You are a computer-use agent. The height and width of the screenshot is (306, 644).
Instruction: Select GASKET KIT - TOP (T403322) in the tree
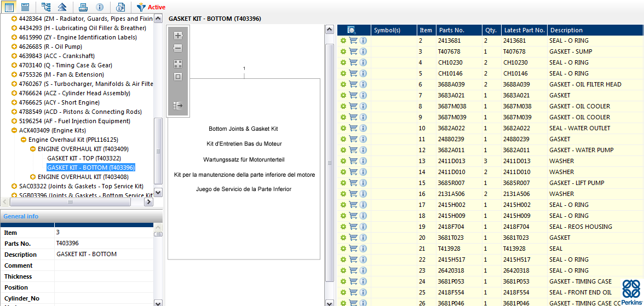[84, 158]
